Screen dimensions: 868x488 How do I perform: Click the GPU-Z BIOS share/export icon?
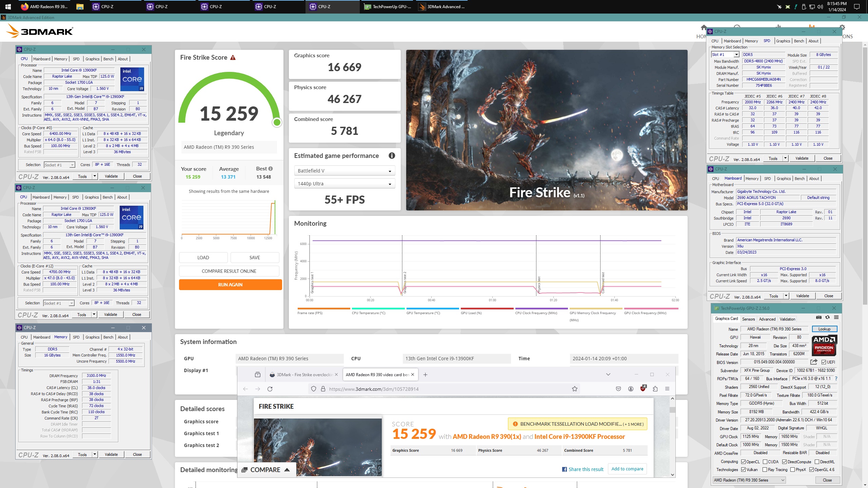tap(814, 362)
